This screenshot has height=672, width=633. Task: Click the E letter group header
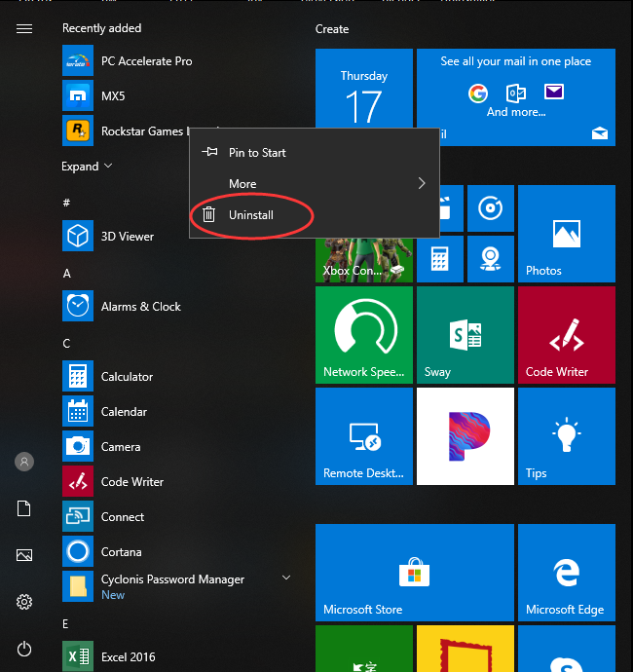pos(65,624)
